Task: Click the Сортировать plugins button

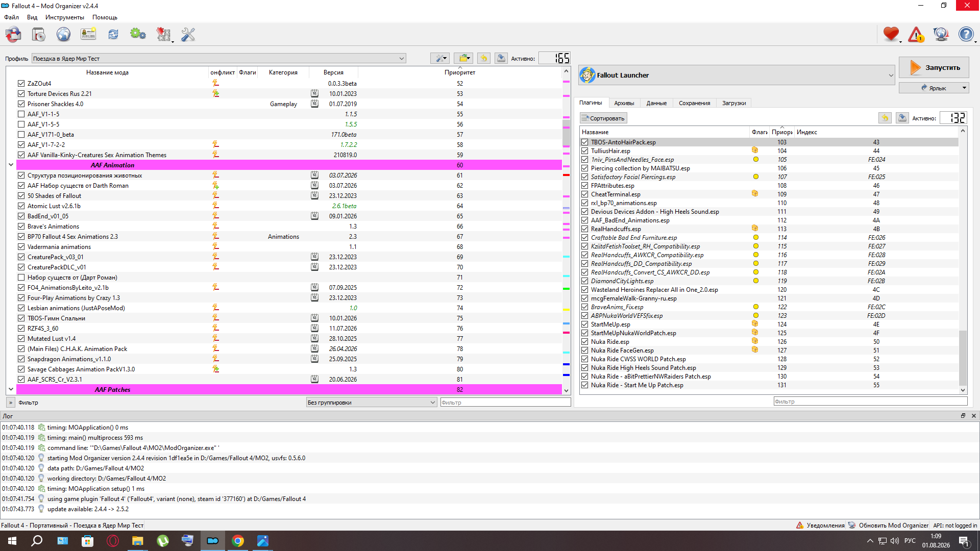Action: point(603,118)
